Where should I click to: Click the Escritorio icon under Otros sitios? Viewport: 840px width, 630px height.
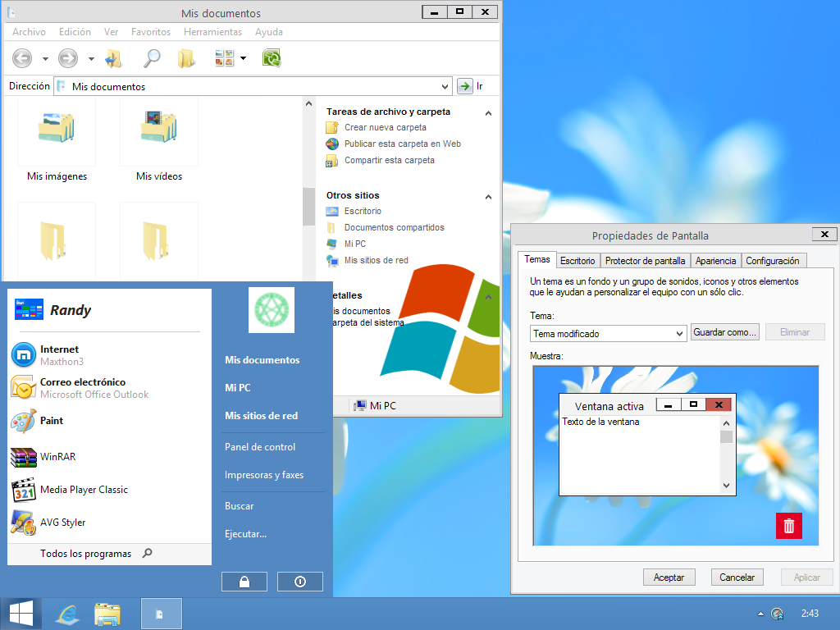[x=332, y=211]
